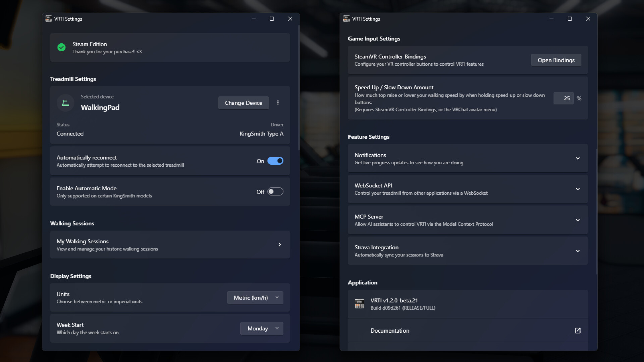The height and width of the screenshot is (362, 644).
Task: Click the WalkingPad treadmill device icon
Action: pos(65,103)
